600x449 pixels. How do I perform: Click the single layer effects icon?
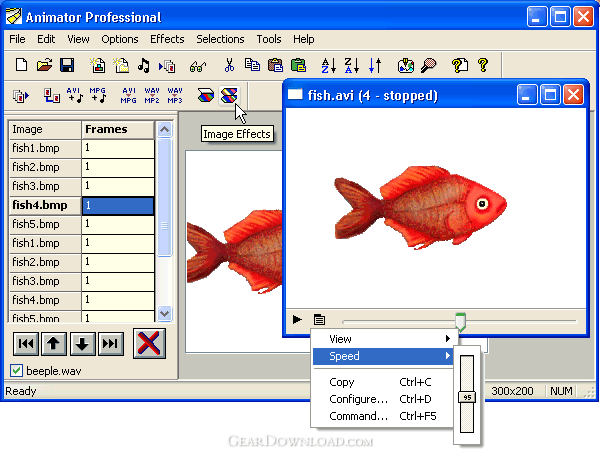(x=205, y=95)
